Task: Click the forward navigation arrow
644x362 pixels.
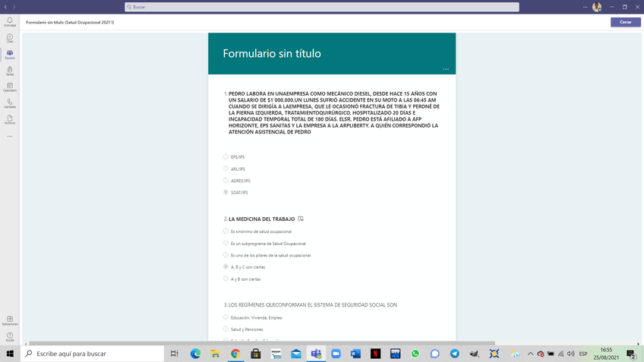Action: (x=14, y=7)
